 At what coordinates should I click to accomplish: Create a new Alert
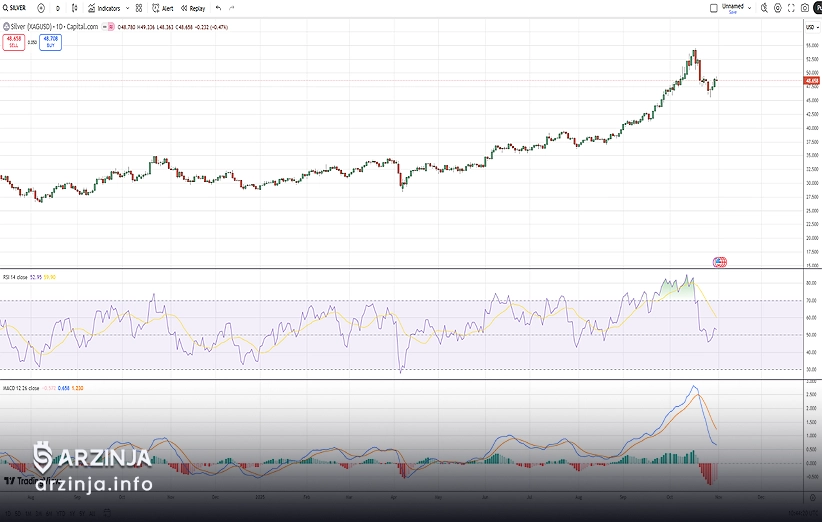[162, 7]
